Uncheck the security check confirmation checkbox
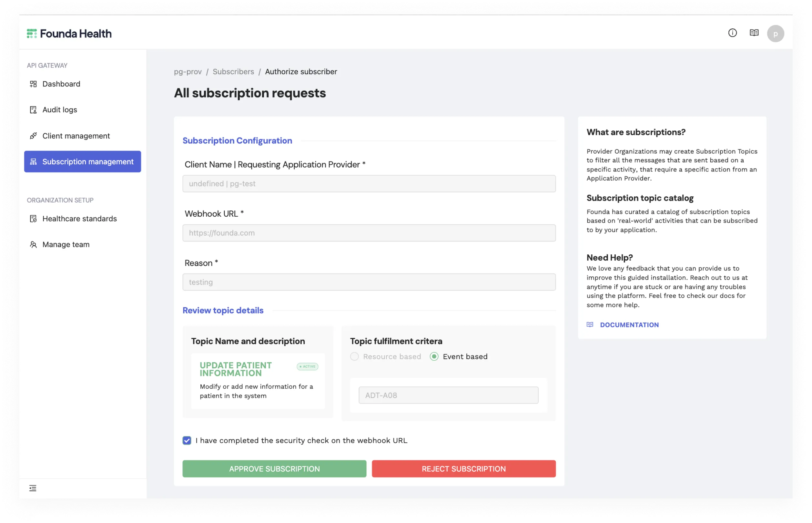Image resolution: width=812 pixels, height=523 pixels. point(187,440)
